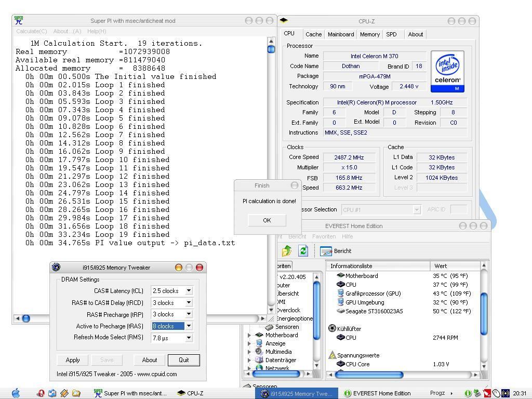Open the Refresh Mode Select (RMS) dropdown
The width and height of the screenshot is (532, 399).
pyautogui.click(x=189, y=338)
